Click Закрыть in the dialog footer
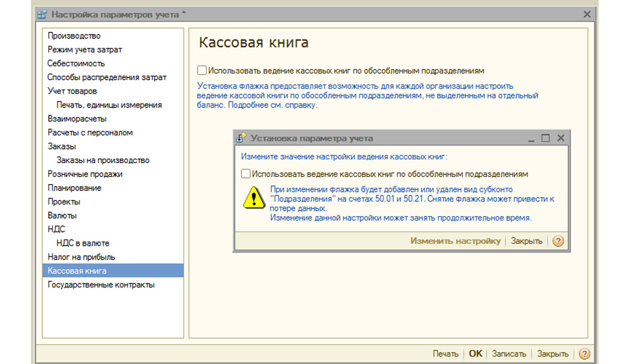This screenshot has width=630, height=364. point(526,241)
